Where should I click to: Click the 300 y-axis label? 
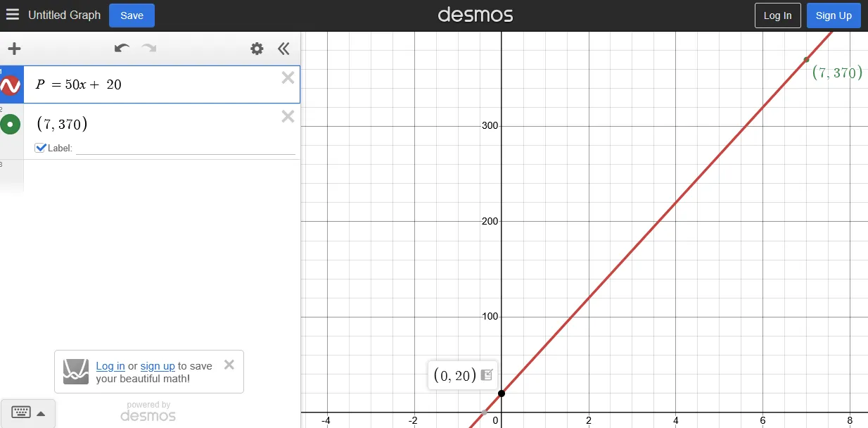pos(488,126)
